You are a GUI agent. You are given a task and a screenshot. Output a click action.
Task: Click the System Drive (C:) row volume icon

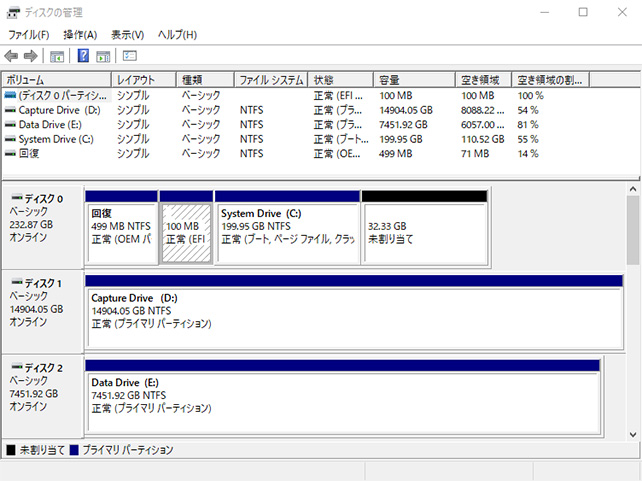coord(10,139)
